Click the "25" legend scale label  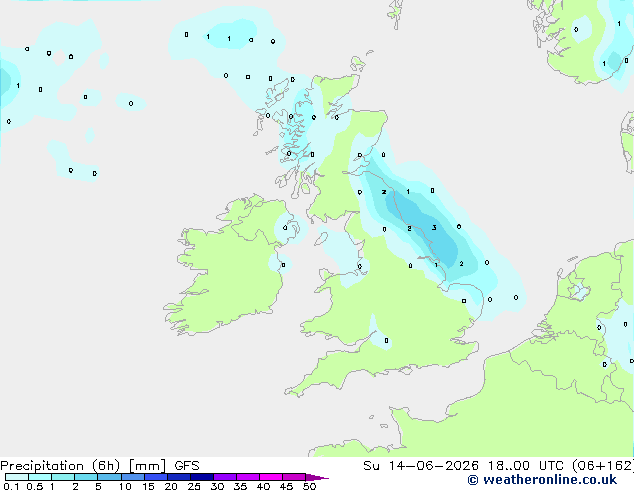click(x=194, y=486)
